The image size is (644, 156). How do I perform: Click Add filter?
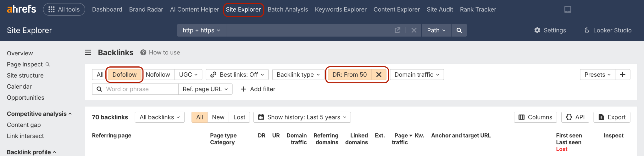[258, 89]
